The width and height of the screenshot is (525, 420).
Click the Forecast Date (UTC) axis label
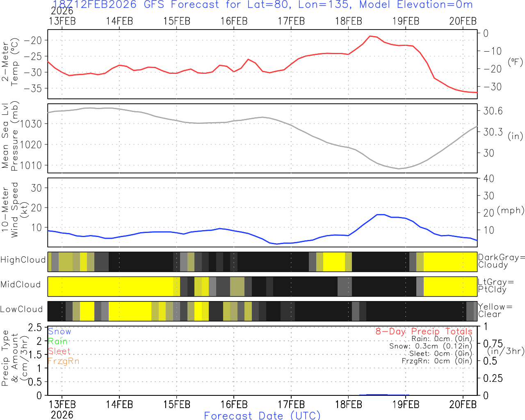coord(262,415)
